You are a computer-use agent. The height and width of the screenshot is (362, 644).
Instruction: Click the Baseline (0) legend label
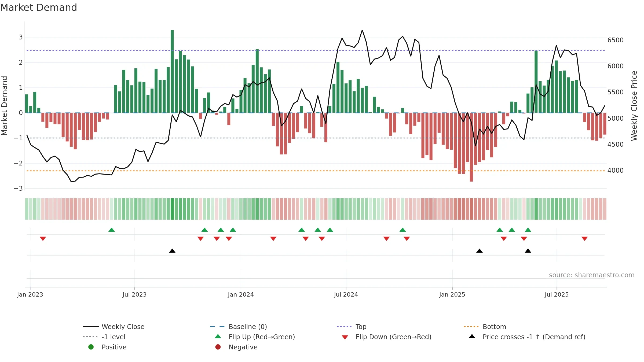248,327
